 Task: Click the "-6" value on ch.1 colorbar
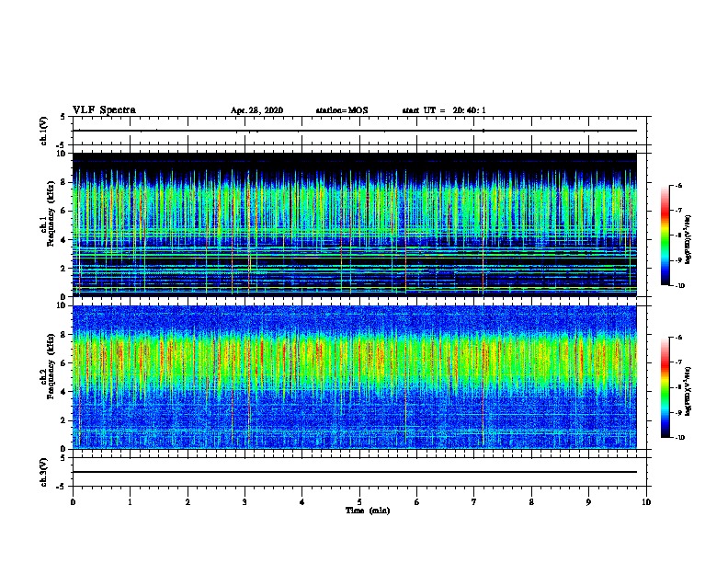pos(678,185)
